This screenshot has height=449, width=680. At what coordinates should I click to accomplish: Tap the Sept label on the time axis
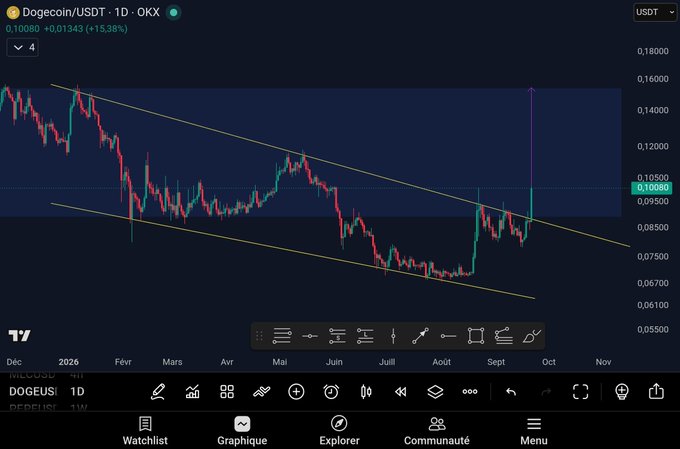coord(496,362)
